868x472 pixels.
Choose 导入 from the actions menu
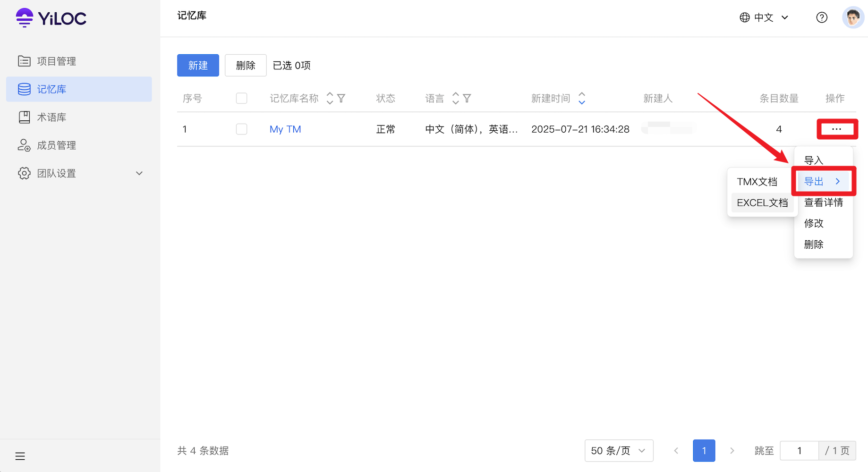pos(823,160)
